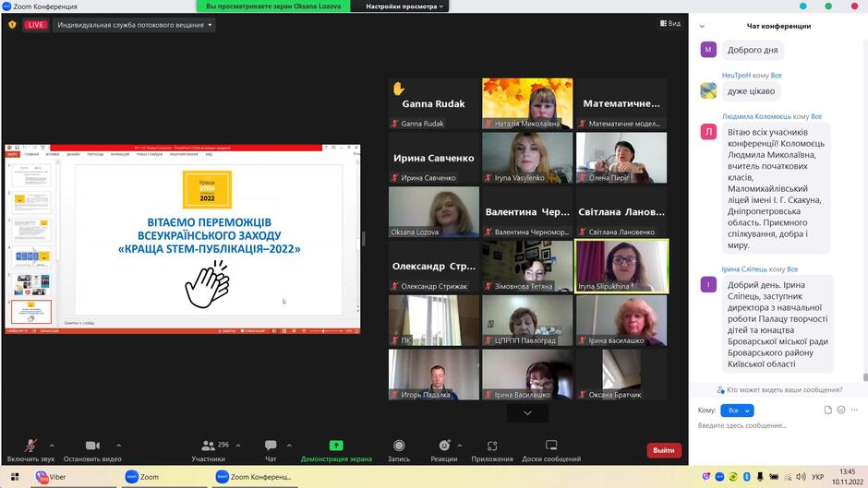Expand the live streaming service dropdown

(x=135, y=25)
